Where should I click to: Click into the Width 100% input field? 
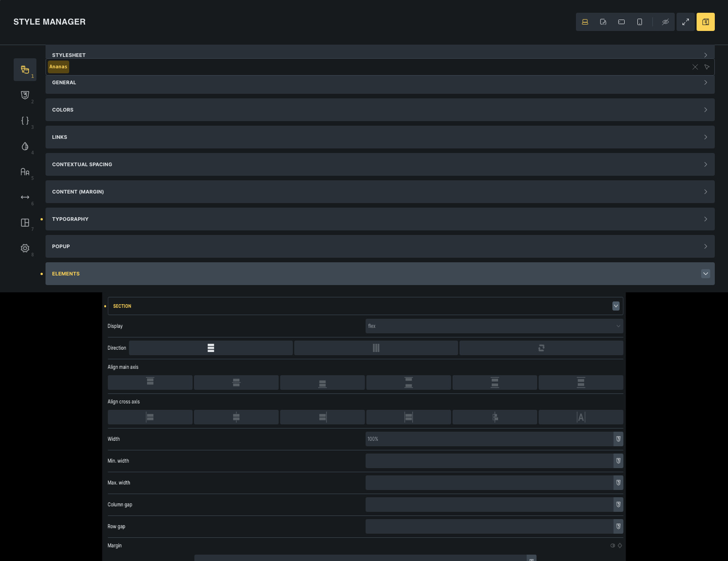[489, 439]
